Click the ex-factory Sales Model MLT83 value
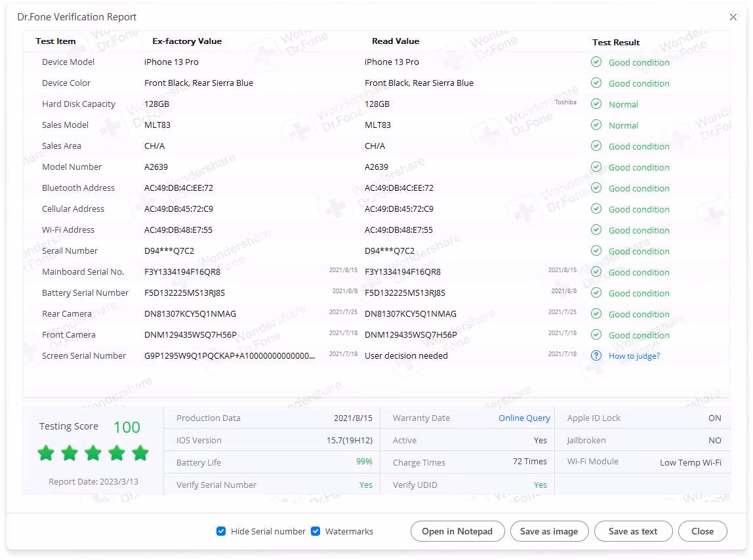The height and width of the screenshot is (560, 753). pyautogui.click(x=157, y=125)
